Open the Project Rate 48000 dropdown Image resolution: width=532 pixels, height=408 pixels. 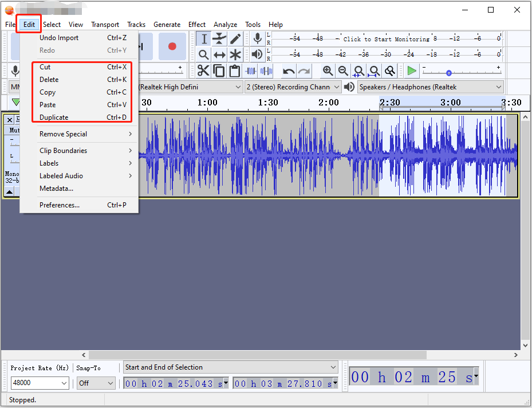click(40, 383)
